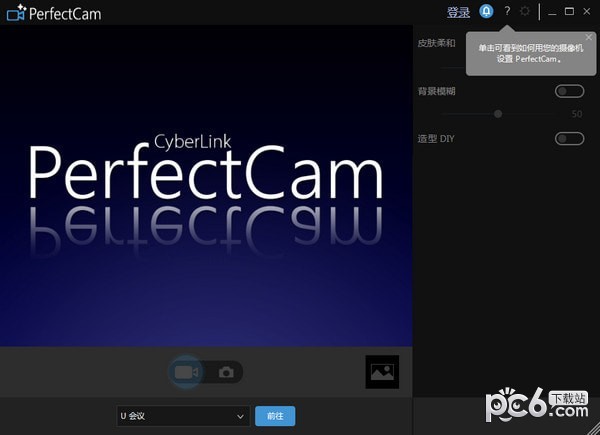Click the 登录 login link
This screenshot has width=600, height=435.
click(x=458, y=12)
